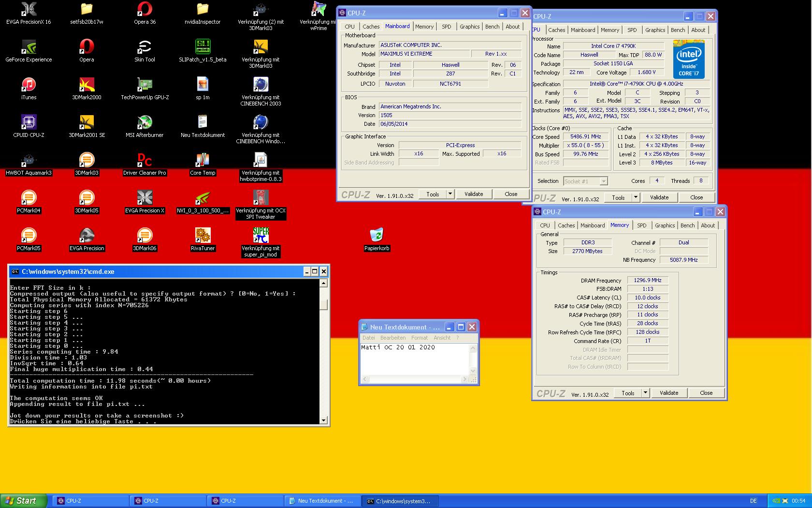This screenshot has height=508, width=812.
Task: Switch to Memory tab in Mainboard CPU-Z window
Action: (424, 27)
